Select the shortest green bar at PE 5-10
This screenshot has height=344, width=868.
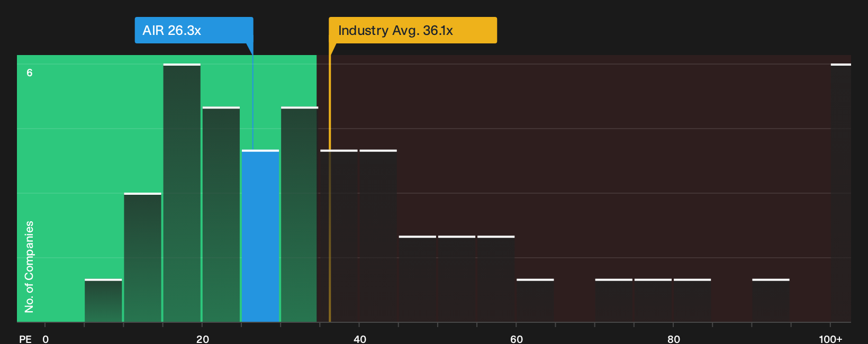pyautogui.click(x=103, y=301)
